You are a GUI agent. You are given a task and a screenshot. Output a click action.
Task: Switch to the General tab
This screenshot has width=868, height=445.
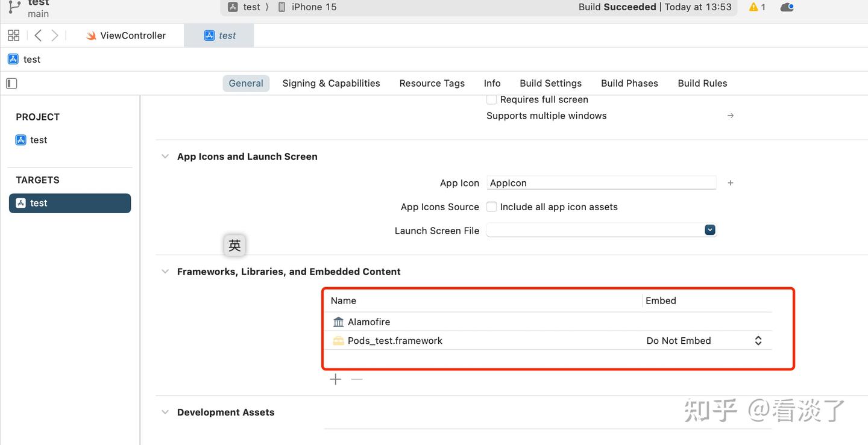246,83
